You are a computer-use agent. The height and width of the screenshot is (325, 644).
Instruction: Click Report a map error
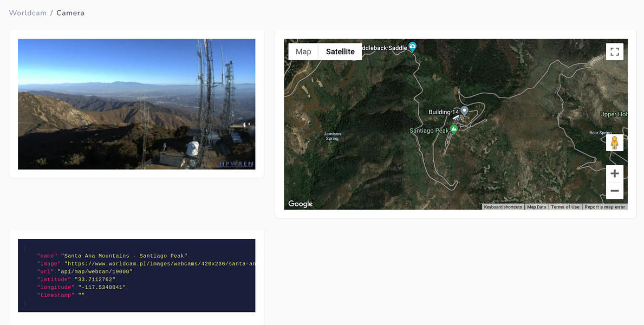[604, 207]
